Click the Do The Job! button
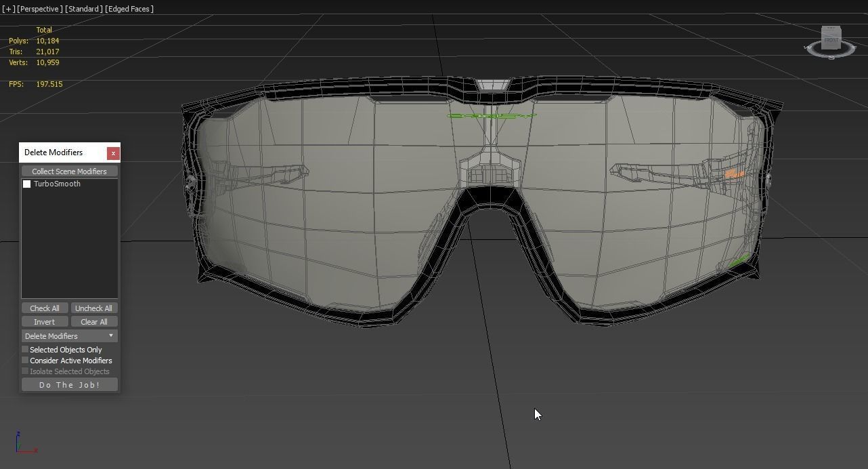This screenshot has width=868, height=469. [69, 385]
